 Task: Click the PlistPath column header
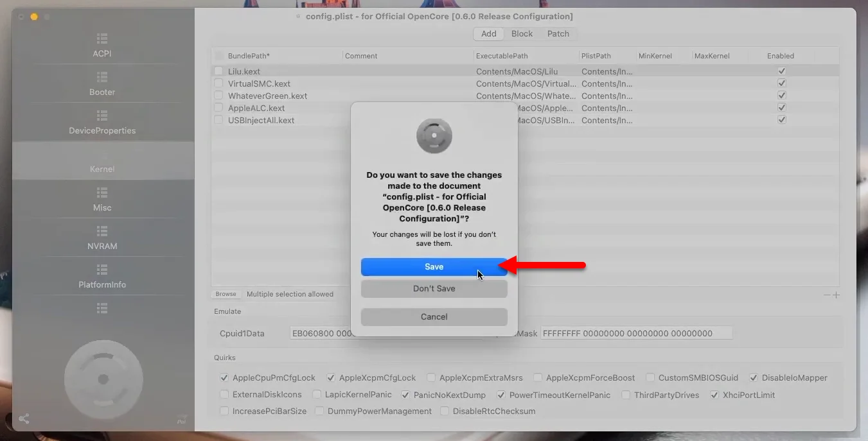(x=596, y=56)
